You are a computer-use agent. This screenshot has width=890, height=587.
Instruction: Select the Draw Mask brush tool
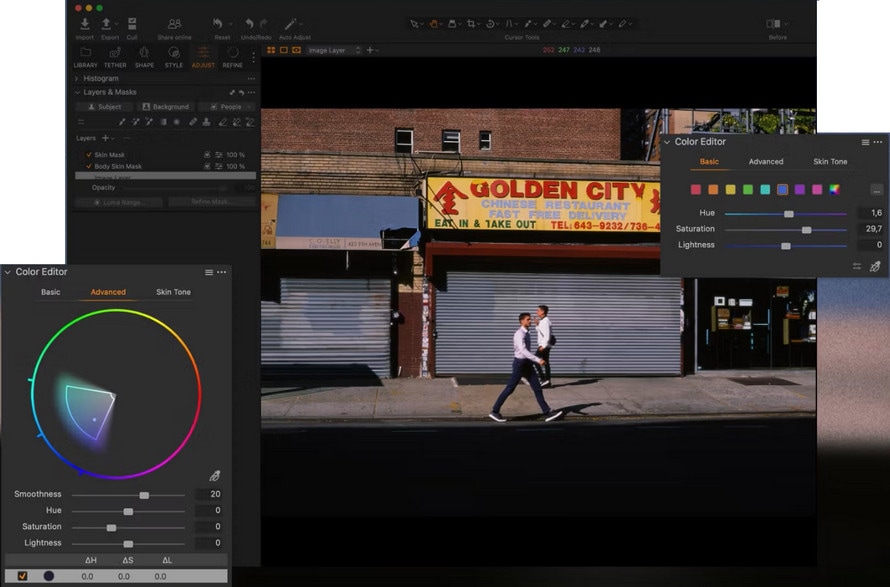tap(121, 122)
